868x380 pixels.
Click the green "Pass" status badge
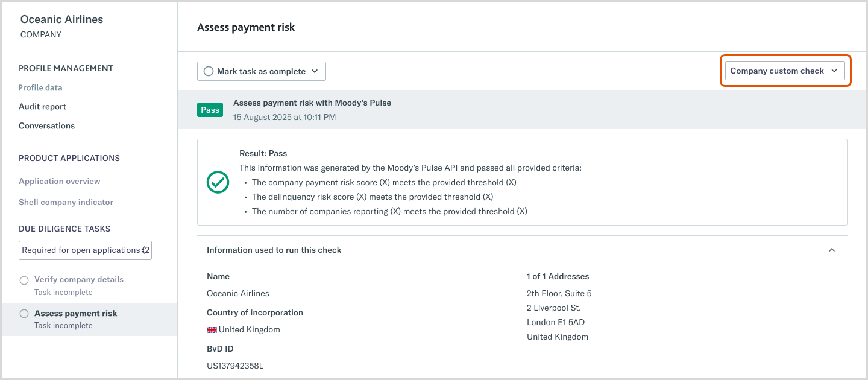pos(210,110)
